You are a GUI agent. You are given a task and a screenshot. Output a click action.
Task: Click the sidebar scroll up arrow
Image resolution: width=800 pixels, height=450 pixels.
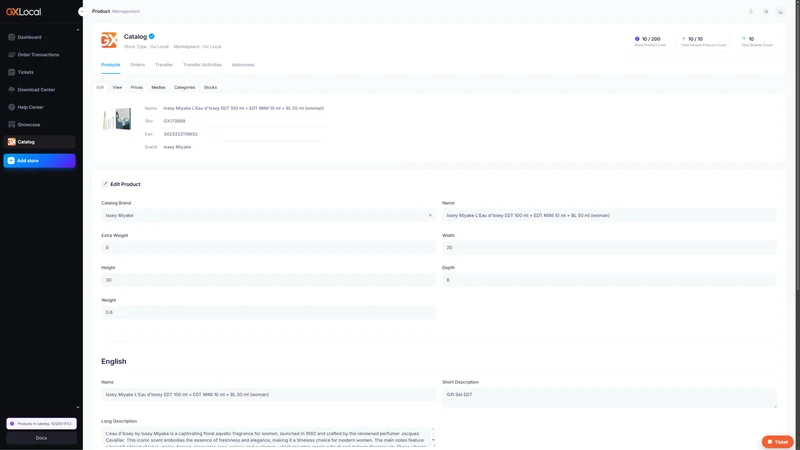[78, 30]
